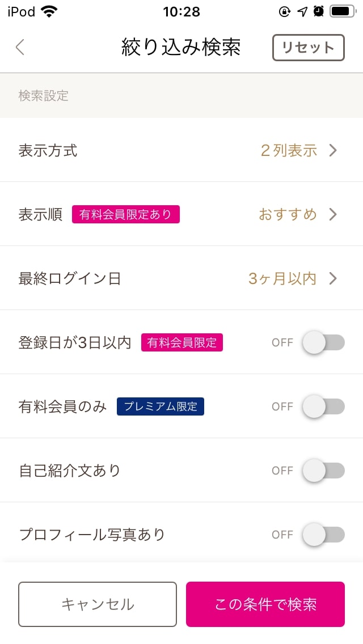Turn on the 有料会員のみ switch
Viewport: 363px width, 644px height.
click(324, 406)
